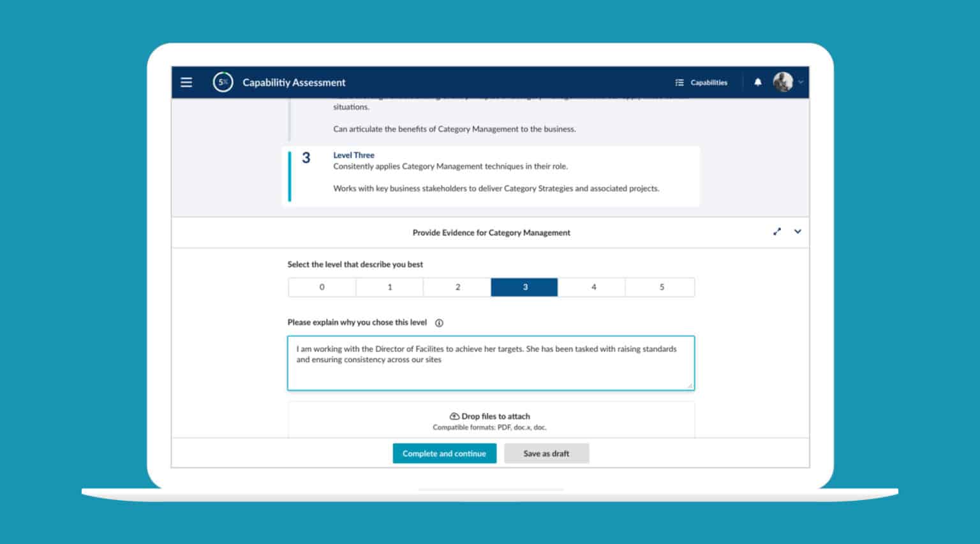Collapse the Provide Evidence for Category Management section
This screenshot has height=544, width=980.
coord(797,232)
